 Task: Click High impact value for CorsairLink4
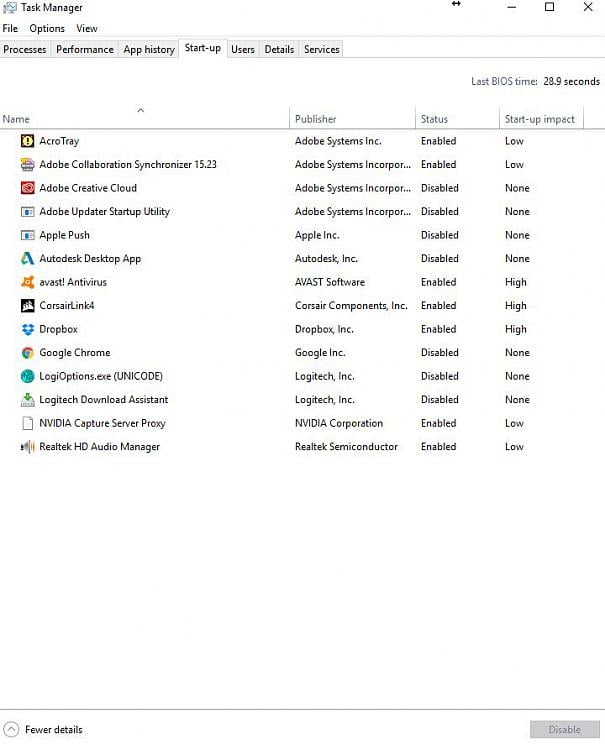516,306
